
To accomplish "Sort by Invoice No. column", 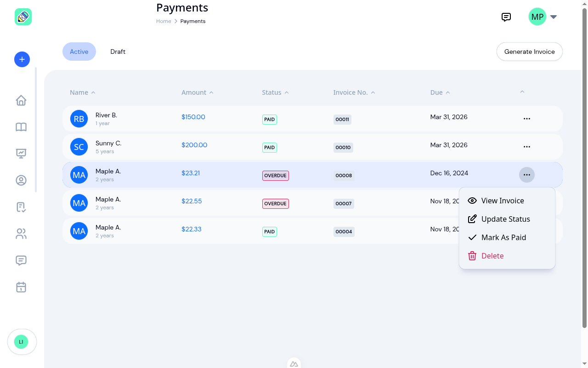I will point(354,92).
